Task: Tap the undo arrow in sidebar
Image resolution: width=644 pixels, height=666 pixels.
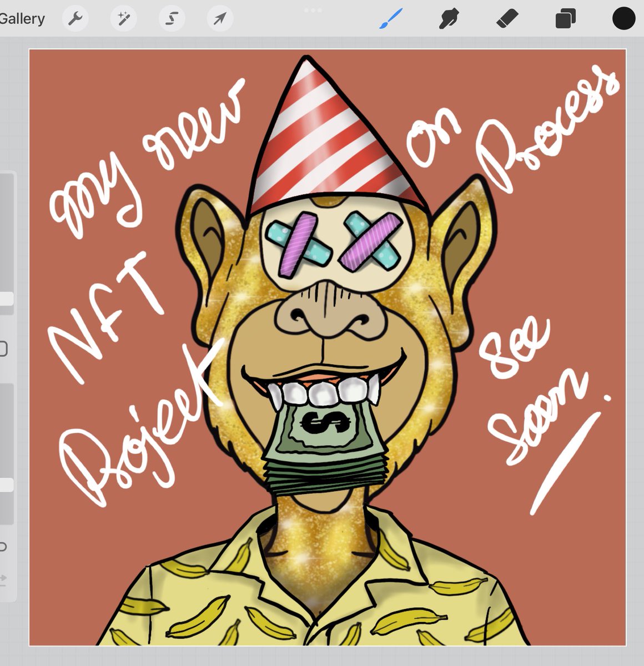Action: [x=3, y=547]
